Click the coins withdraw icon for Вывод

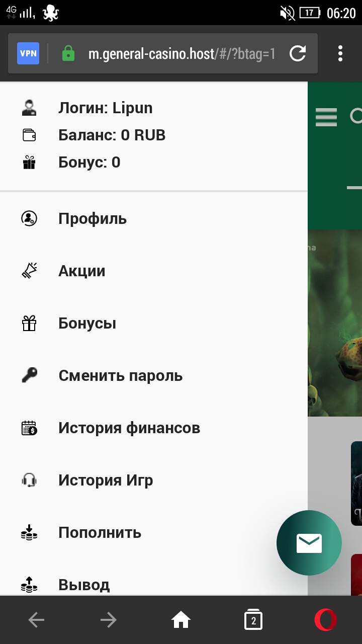coord(29,584)
